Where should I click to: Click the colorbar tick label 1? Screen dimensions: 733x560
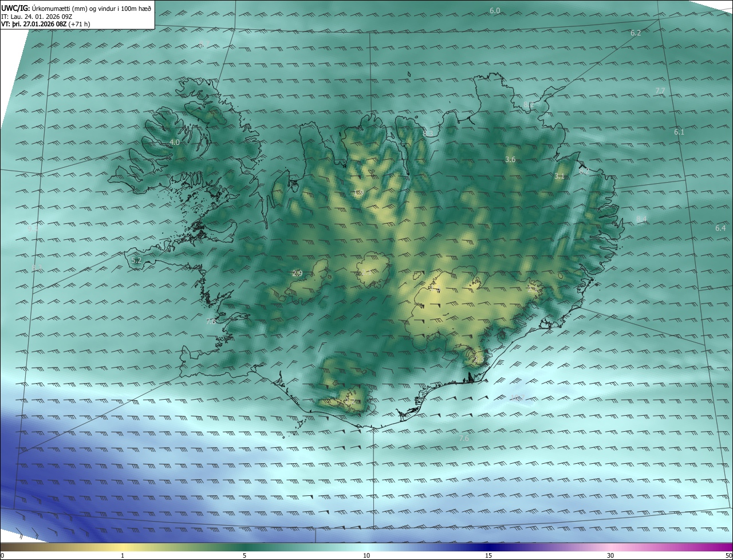[123, 555]
